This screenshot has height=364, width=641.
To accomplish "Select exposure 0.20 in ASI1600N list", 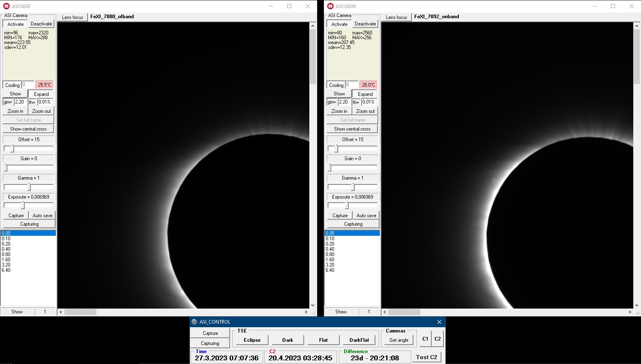I will tap(352, 244).
